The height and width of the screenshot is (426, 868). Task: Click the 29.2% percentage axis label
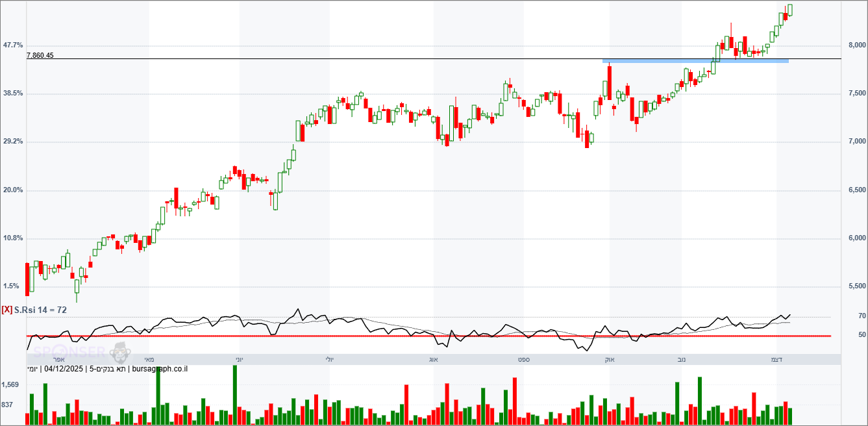point(13,142)
